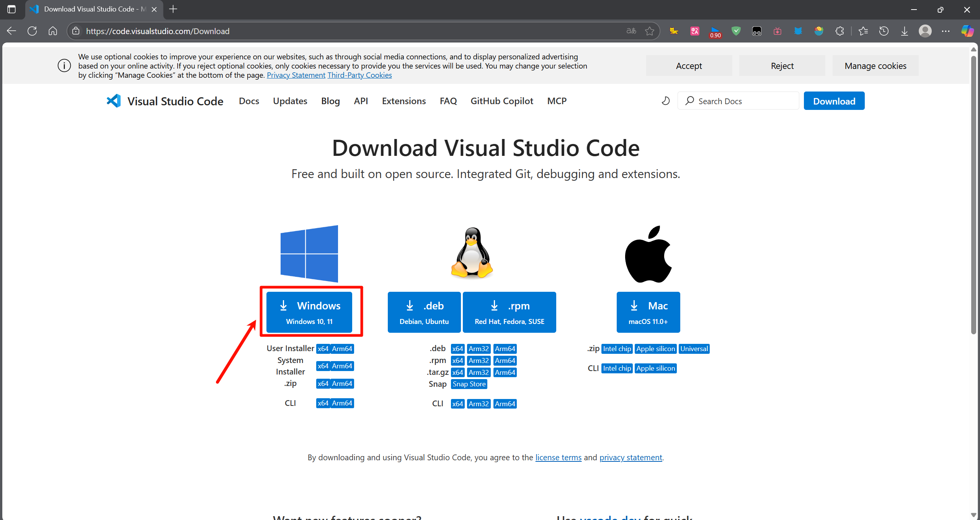Click the blue Download button in the header
980x520 pixels.
834,101
